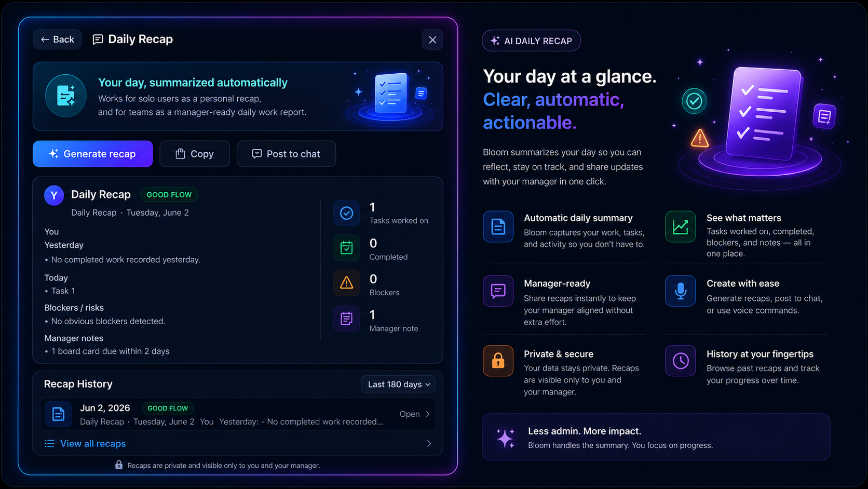
Task: Click the Automatic daily summary document icon
Action: [498, 227]
